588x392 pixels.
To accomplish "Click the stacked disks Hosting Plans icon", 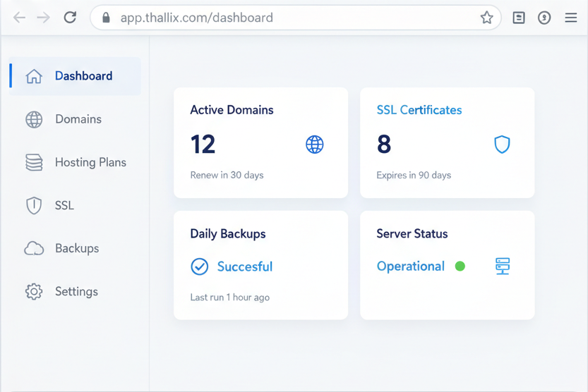I will 34,162.
